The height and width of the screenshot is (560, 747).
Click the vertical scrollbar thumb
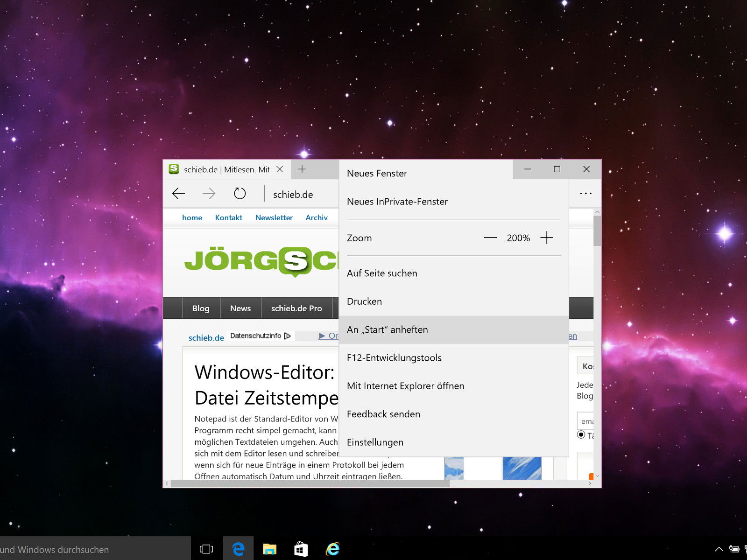[597, 231]
